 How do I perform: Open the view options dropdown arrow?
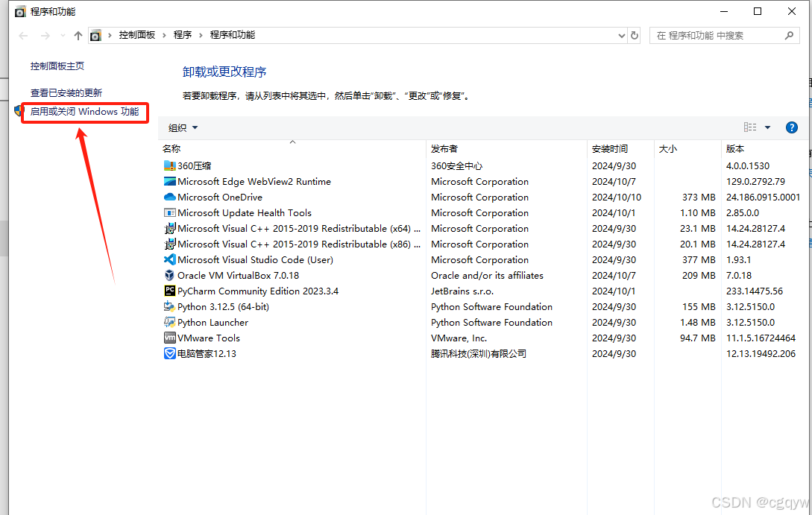(767, 127)
